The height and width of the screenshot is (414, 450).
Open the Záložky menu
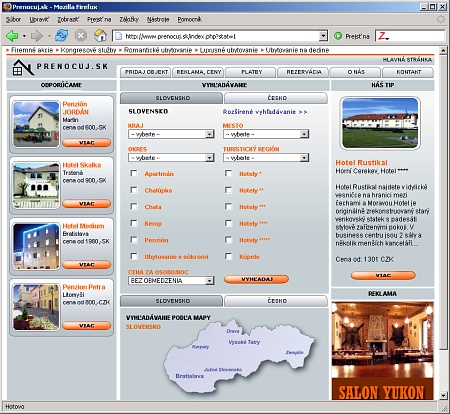point(129,19)
